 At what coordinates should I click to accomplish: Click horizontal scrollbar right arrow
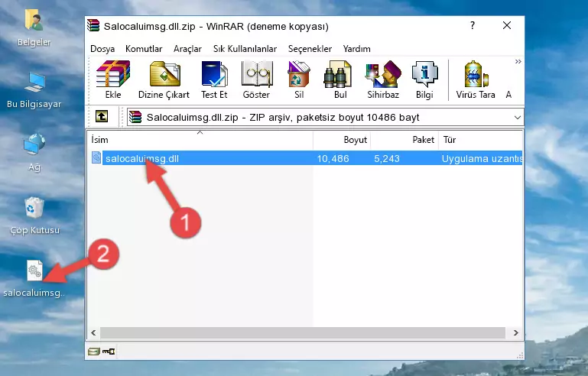coord(516,332)
